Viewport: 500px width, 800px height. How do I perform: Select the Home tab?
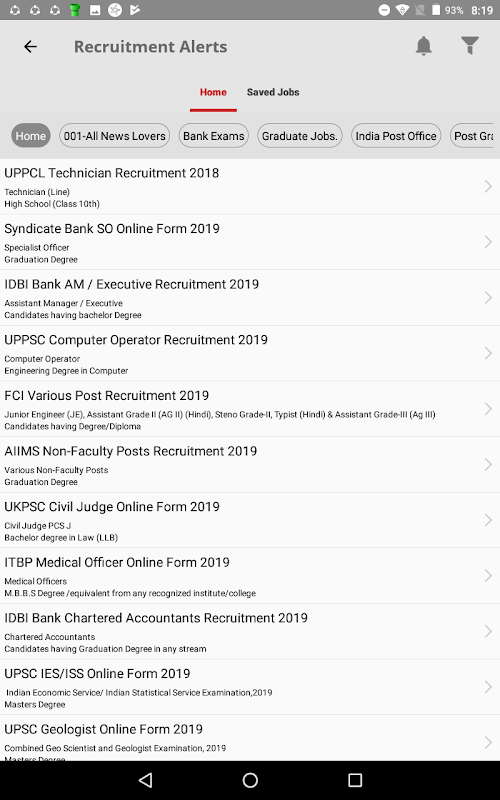[x=213, y=92]
